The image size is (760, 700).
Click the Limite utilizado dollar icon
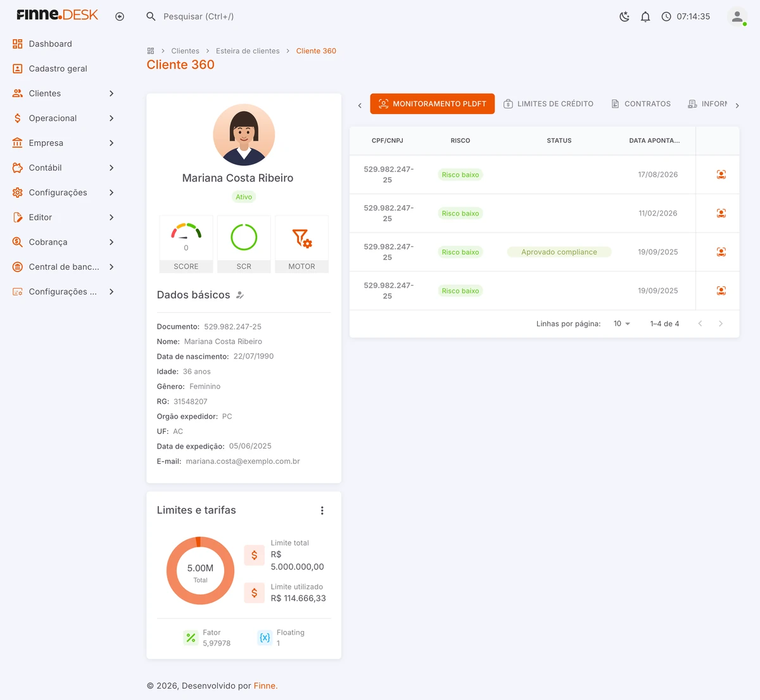254,593
